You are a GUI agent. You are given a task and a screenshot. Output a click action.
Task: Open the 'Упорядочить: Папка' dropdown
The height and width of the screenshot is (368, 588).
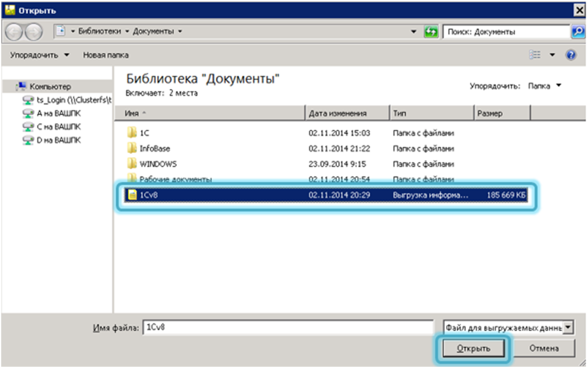[x=545, y=86]
